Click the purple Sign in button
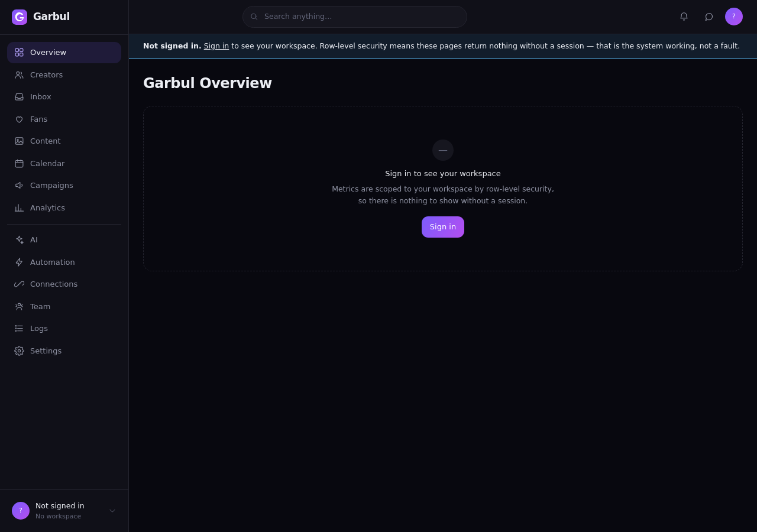This screenshot has height=532, width=757. (443, 227)
